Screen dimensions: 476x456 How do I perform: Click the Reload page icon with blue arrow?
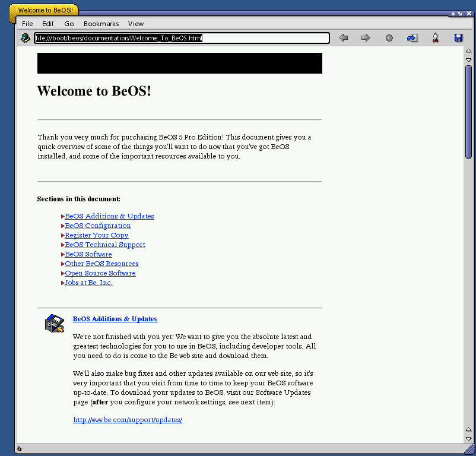pos(412,38)
